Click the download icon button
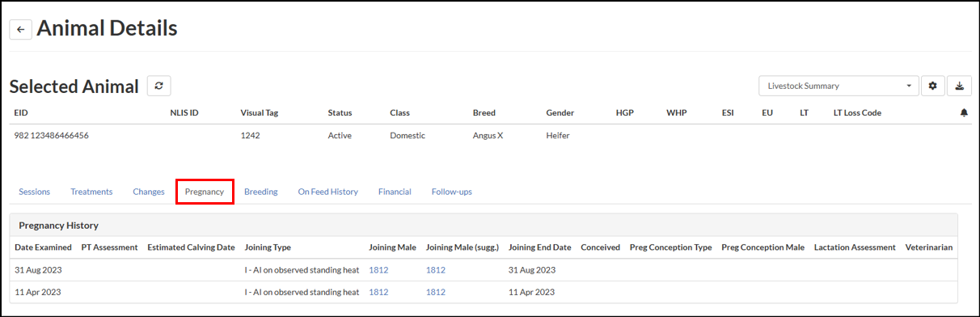980x317 pixels. coord(959,86)
